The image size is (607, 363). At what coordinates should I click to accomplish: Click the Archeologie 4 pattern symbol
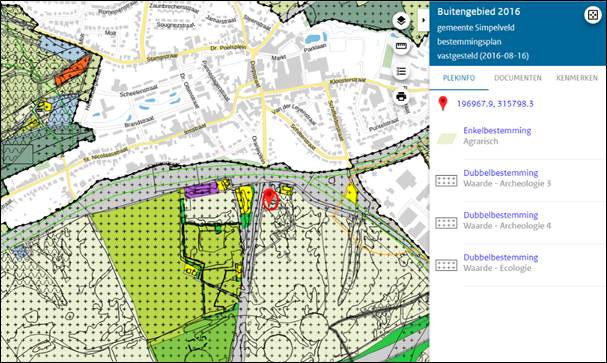tap(446, 223)
